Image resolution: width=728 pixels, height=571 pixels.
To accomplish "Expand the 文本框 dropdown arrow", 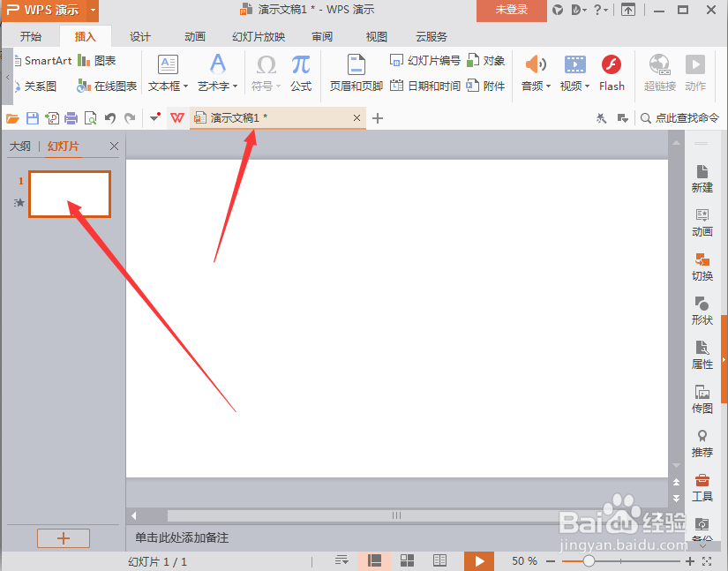I will pyautogui.click(x=185, y=86).
